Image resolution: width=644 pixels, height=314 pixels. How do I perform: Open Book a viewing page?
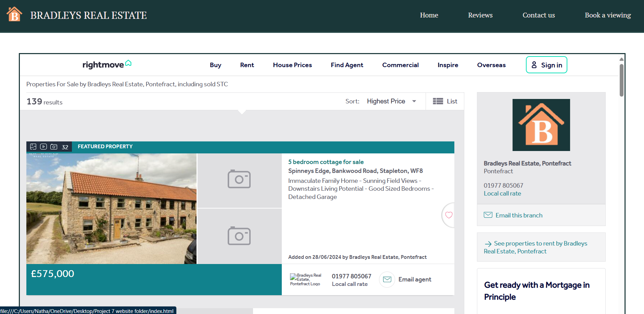[607, 15]
